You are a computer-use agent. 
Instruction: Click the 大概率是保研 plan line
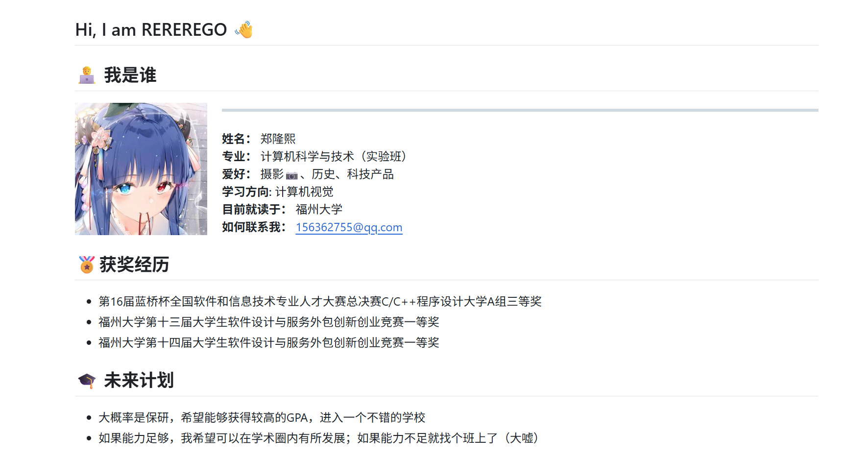pos(262,418)
